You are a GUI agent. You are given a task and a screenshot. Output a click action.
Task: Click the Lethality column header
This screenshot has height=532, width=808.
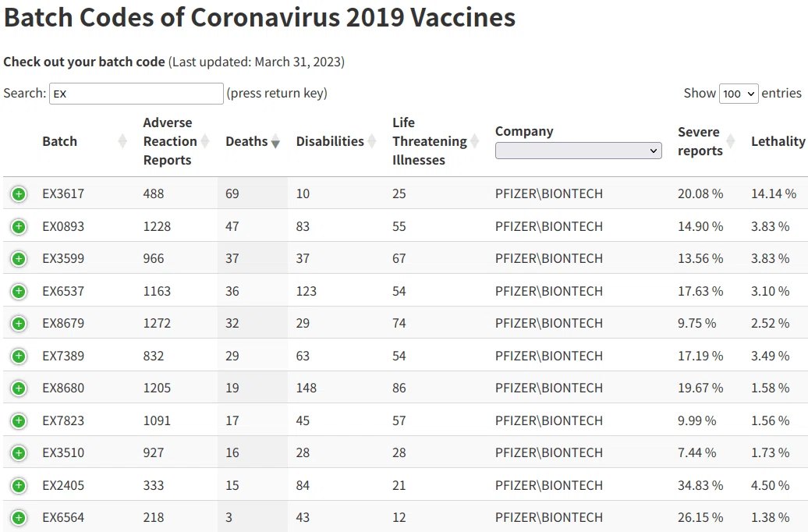click(778, 141)
